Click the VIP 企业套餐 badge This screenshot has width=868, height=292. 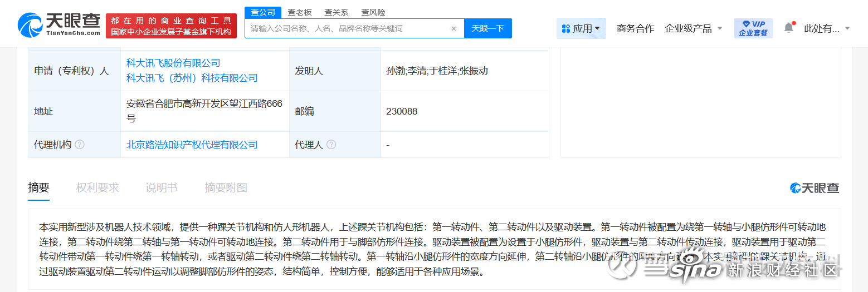coord(753,28)
